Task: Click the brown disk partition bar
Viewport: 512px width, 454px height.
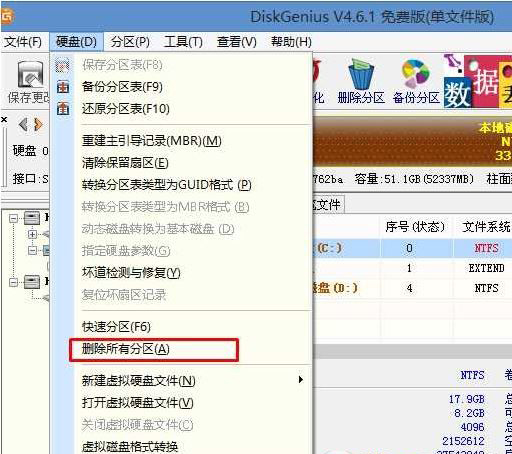Action: pos(412,142)
